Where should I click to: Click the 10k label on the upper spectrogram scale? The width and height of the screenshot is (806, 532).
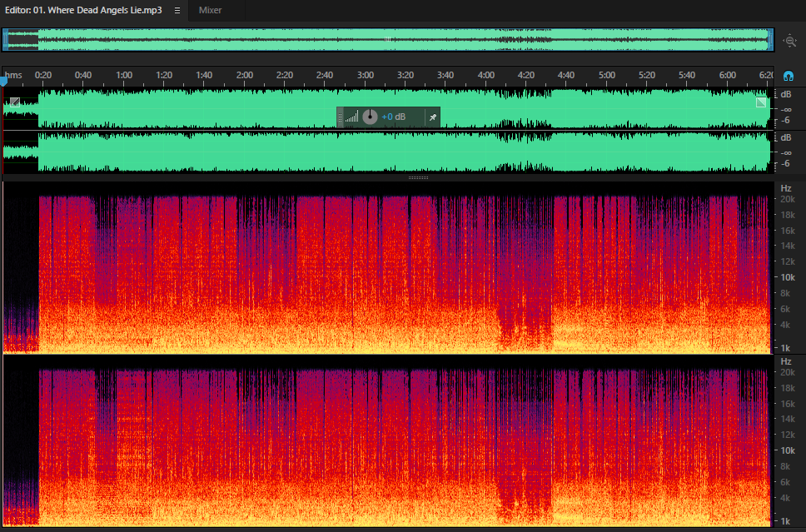[x=788, y=277]
